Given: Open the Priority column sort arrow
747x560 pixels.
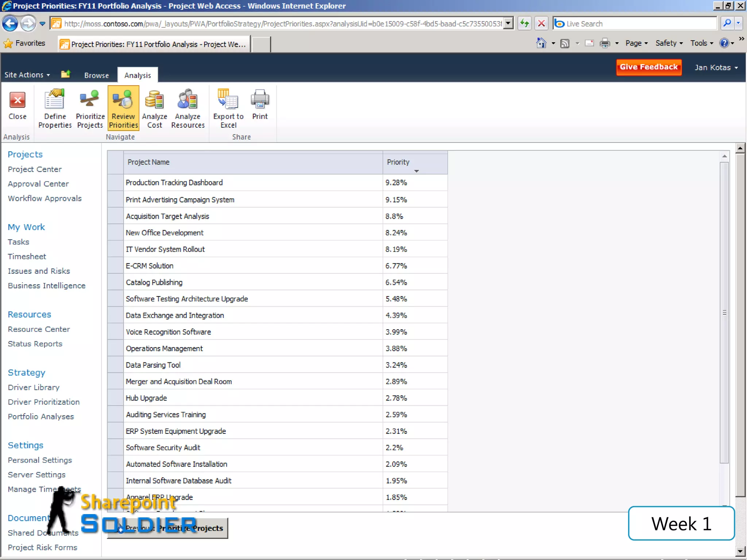Looking at the screenshot, I should [416, 171].
